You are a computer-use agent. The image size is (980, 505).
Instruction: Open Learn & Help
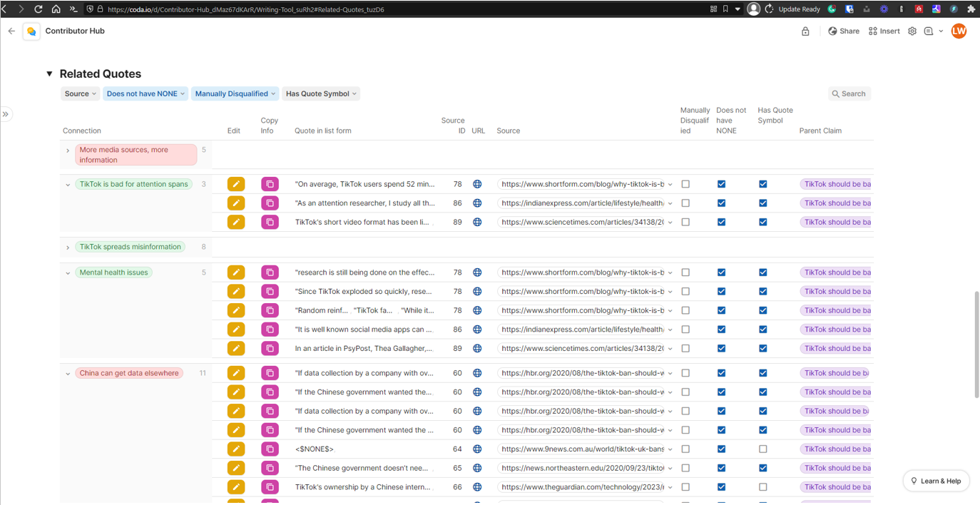(x=936, y=481)
